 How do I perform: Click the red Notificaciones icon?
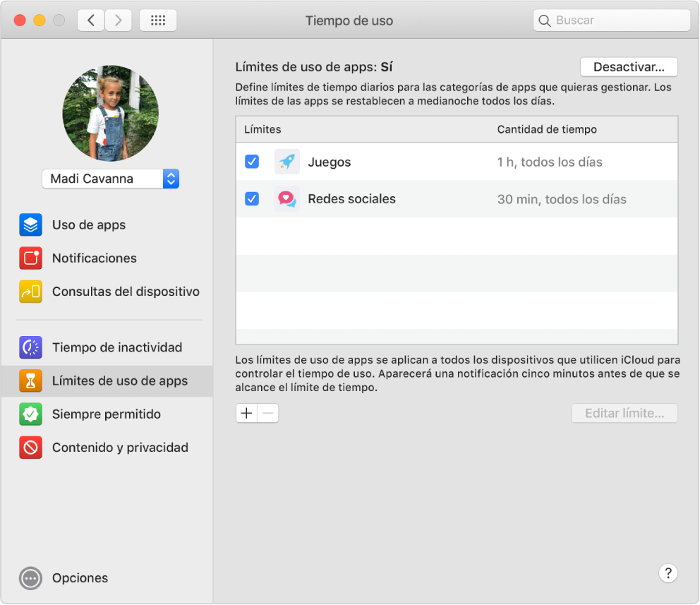(x=30, y=258)
